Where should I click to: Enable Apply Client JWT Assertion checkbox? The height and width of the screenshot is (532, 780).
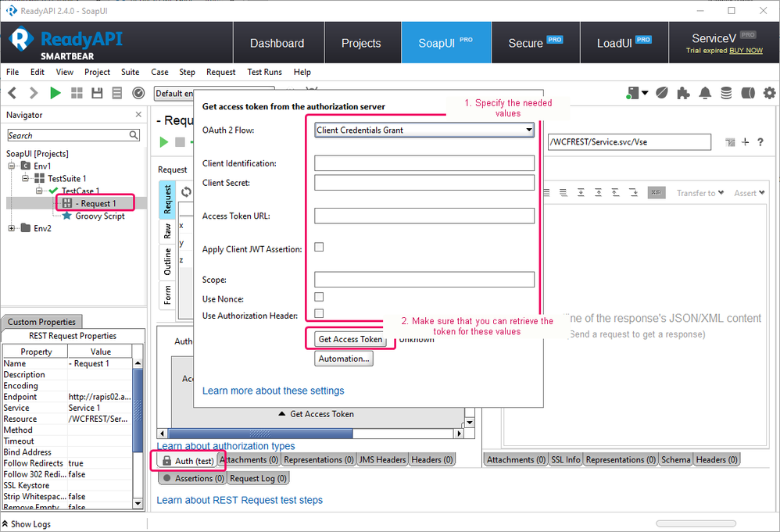coord(319,248)
